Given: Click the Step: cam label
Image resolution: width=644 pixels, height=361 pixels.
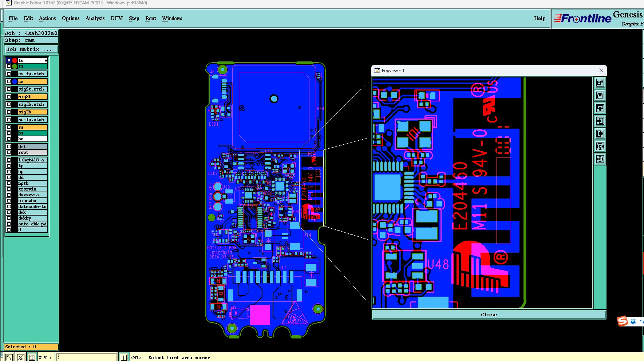Looking at the screenshot, I should (x=31, y=40).
